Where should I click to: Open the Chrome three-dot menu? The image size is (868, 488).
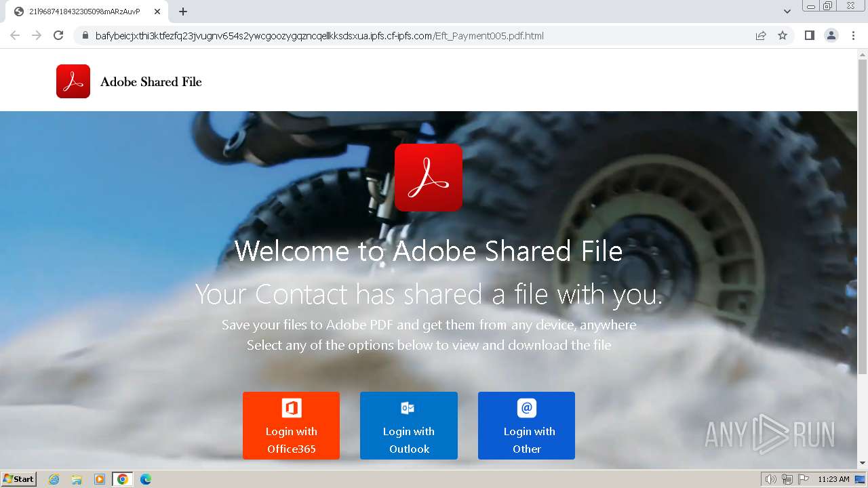(853, 35)
